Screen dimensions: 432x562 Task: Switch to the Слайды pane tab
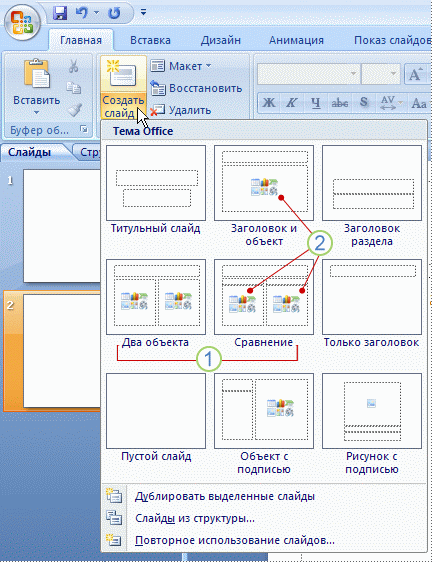click(x=29, y=152)
